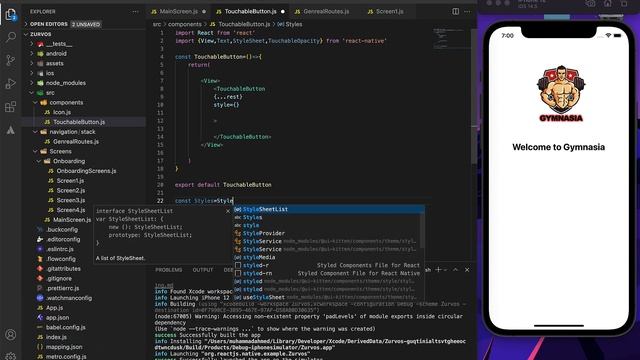Image resolution: width=640 pixels, height=360 pixels.
Task: Open the Search view in activity bar
Action: pyautogui.click(x=11, y=37)
